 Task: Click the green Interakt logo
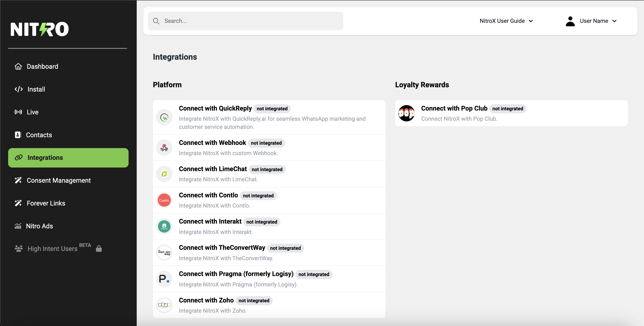pyautogui.click(x=164, y=227)
